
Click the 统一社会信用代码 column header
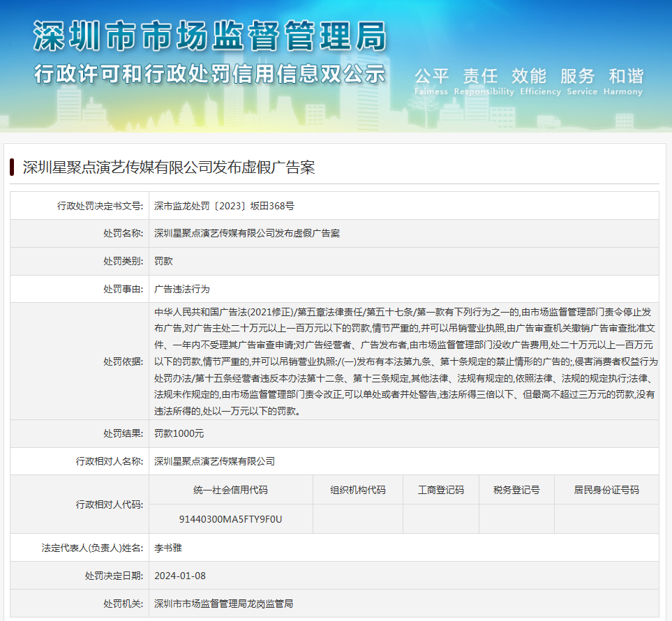230,490
